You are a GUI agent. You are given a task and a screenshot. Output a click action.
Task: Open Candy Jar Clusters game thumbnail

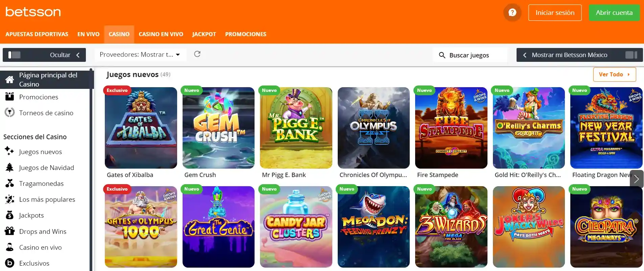click(296, 227)
